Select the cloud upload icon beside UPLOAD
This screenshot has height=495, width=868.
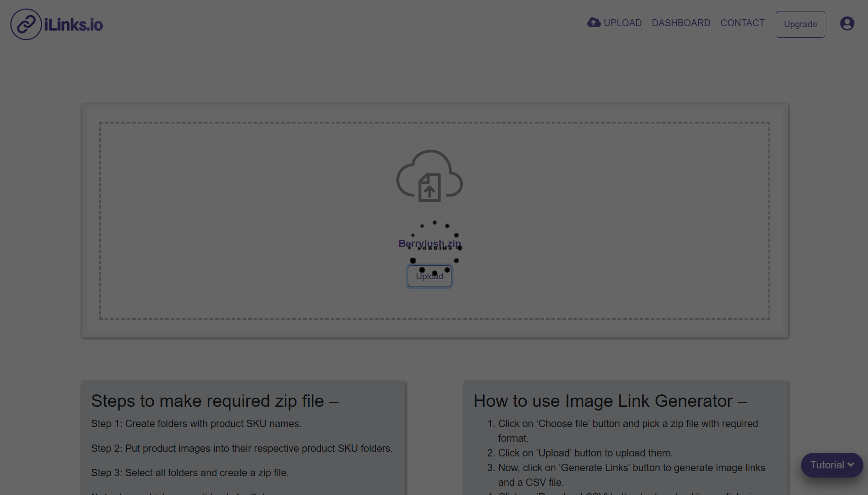[x=594, y=22]
